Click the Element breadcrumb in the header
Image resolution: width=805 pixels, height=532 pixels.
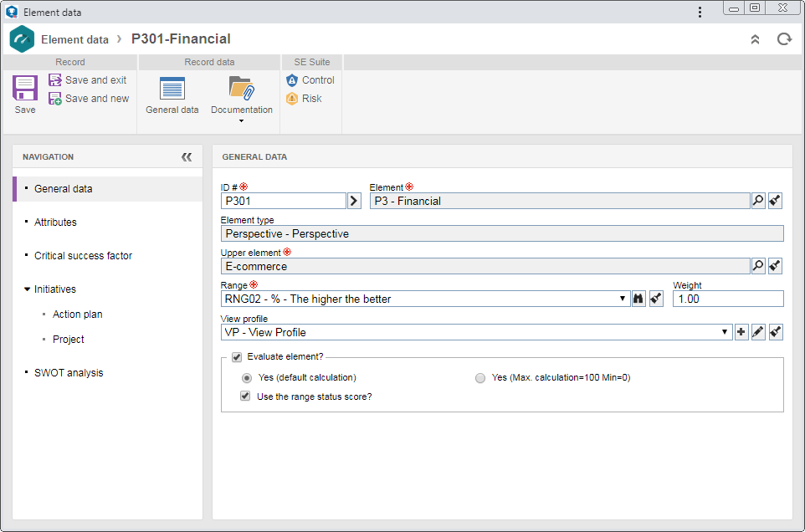75,39
